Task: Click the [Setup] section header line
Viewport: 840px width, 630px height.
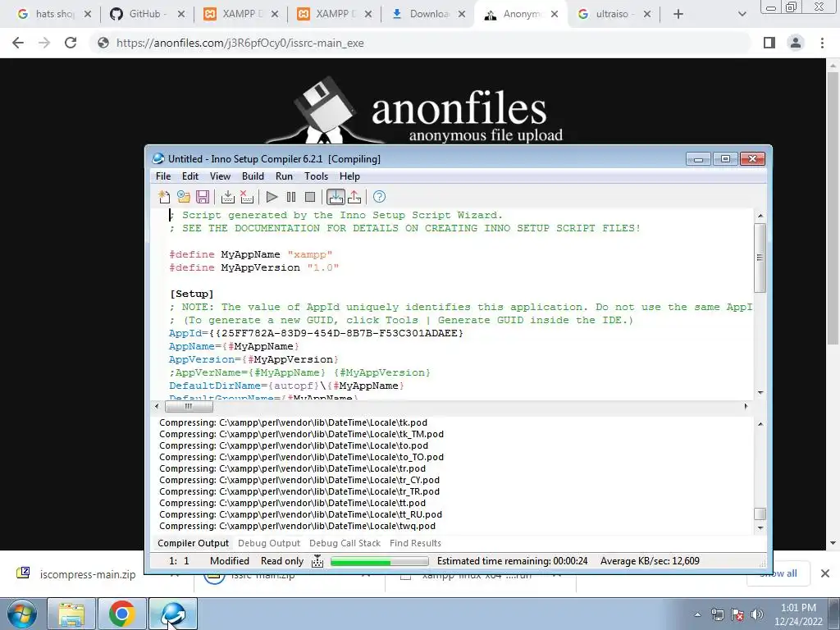Action: [192, 294]
